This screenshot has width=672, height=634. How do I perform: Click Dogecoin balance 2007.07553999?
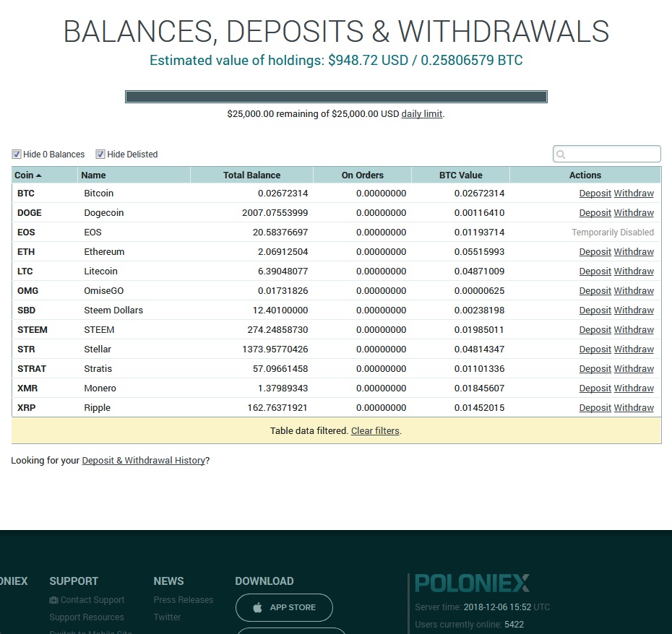coord(275,213)
